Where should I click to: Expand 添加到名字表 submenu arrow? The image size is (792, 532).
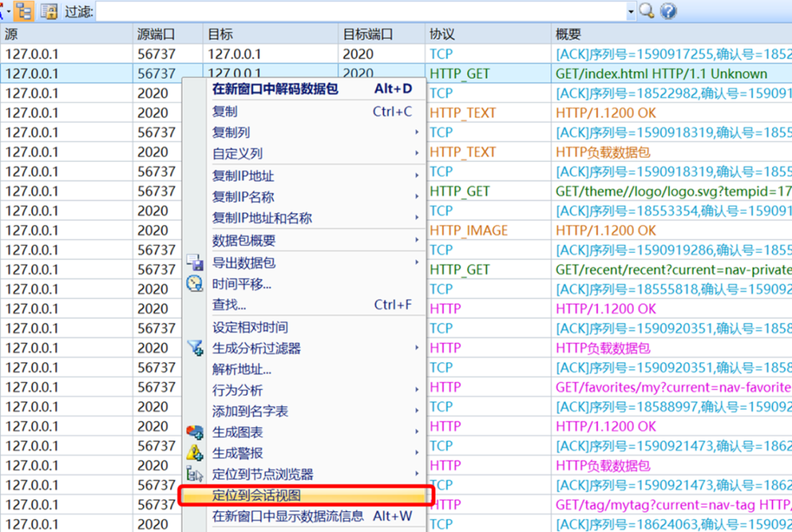point(417,411)
